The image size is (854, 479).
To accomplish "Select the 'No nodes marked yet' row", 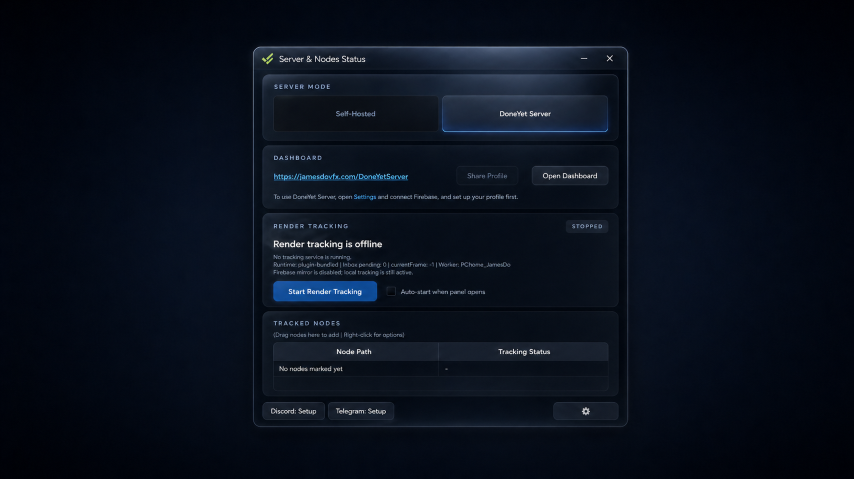I will [x=441, y=368].
